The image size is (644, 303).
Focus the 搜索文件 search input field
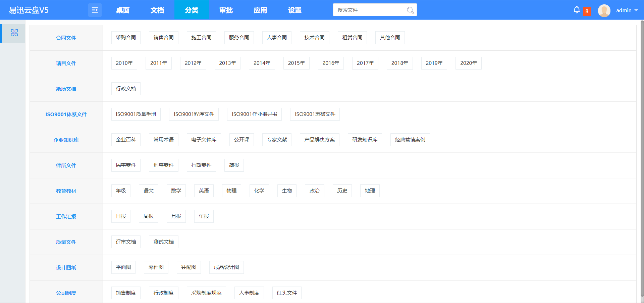(369, 10)
